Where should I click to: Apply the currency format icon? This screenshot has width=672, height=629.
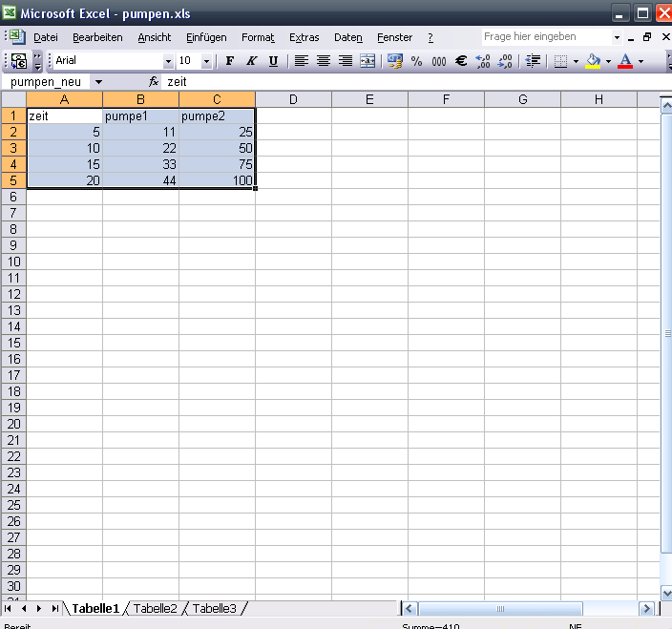pyautogui.click(x=395, y=61)
